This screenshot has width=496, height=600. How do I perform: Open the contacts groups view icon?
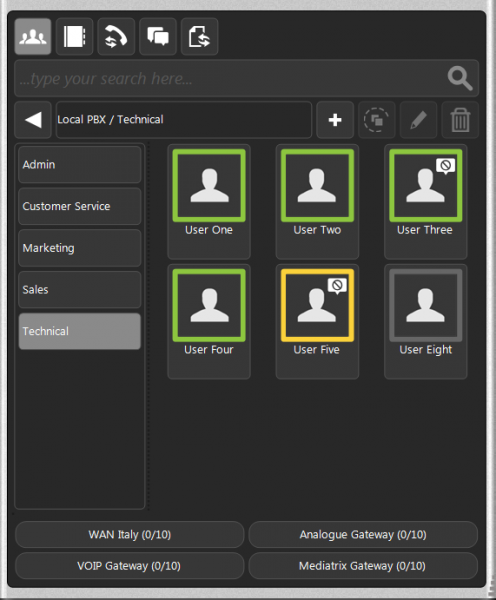click(33, 37)
